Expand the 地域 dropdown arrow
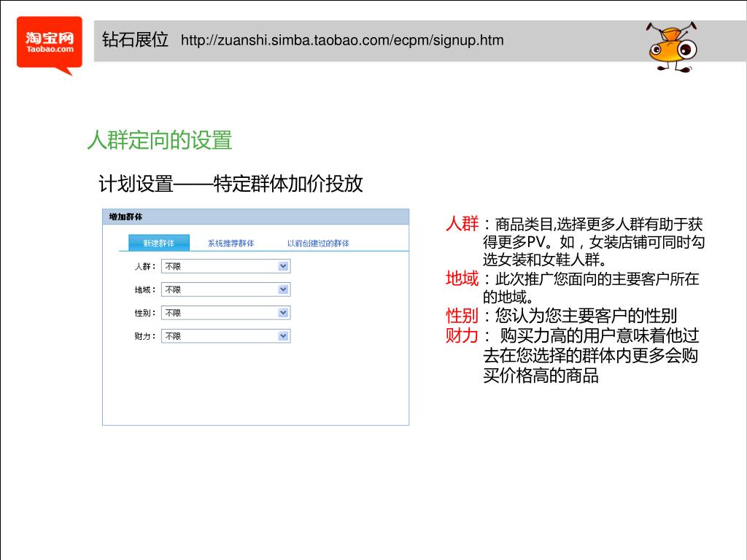This screenshot has height=560, width=747. pos(283,289)
